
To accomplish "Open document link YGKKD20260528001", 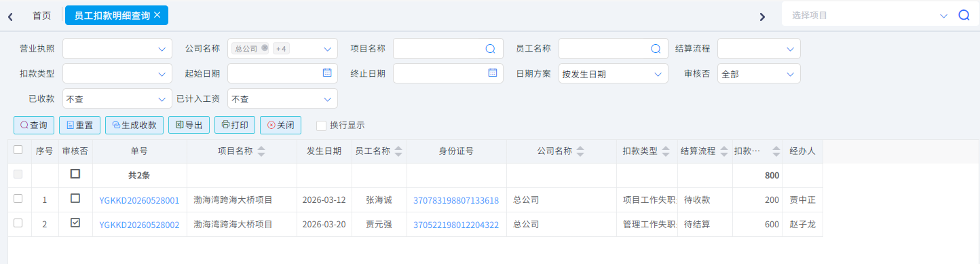I will pos(139,200).
